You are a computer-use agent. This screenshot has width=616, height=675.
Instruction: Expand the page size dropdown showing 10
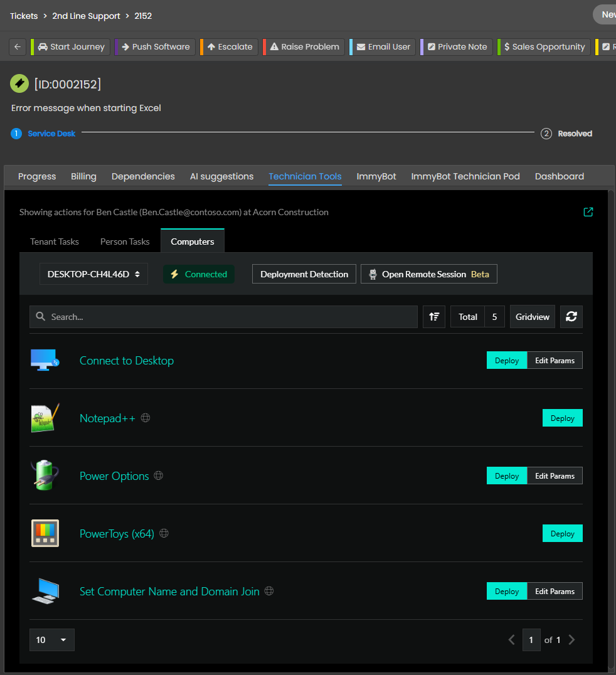pyautogui.click(x=52, y=640)
